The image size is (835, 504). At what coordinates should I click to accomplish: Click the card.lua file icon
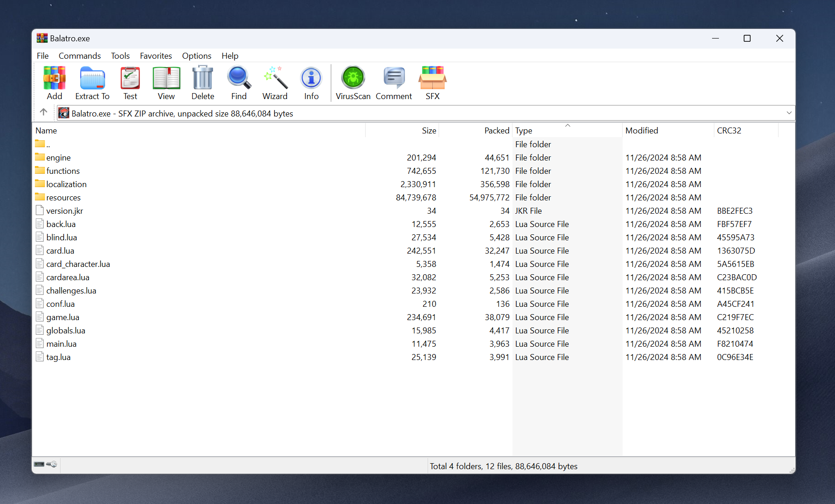[40, 250]
